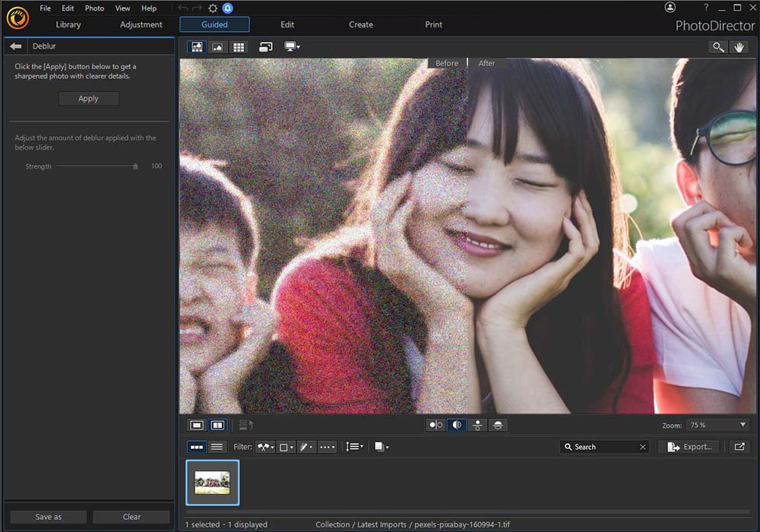
Task: Click the Clear button
Action: (131, 516)
